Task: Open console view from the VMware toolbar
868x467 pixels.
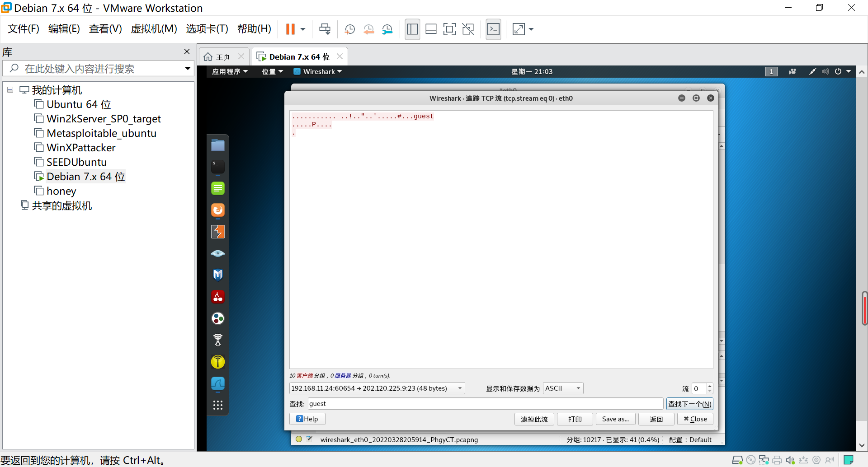Action: (493, 29)
